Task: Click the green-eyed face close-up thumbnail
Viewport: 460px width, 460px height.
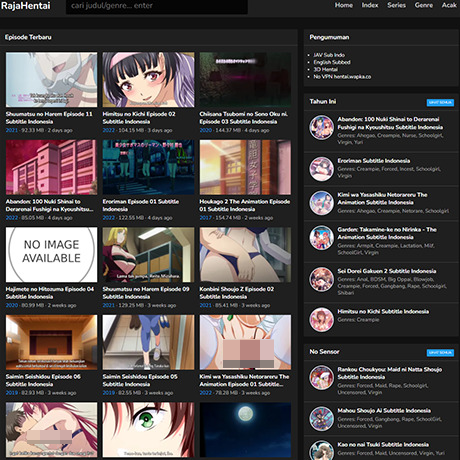Action: (148, 430)
